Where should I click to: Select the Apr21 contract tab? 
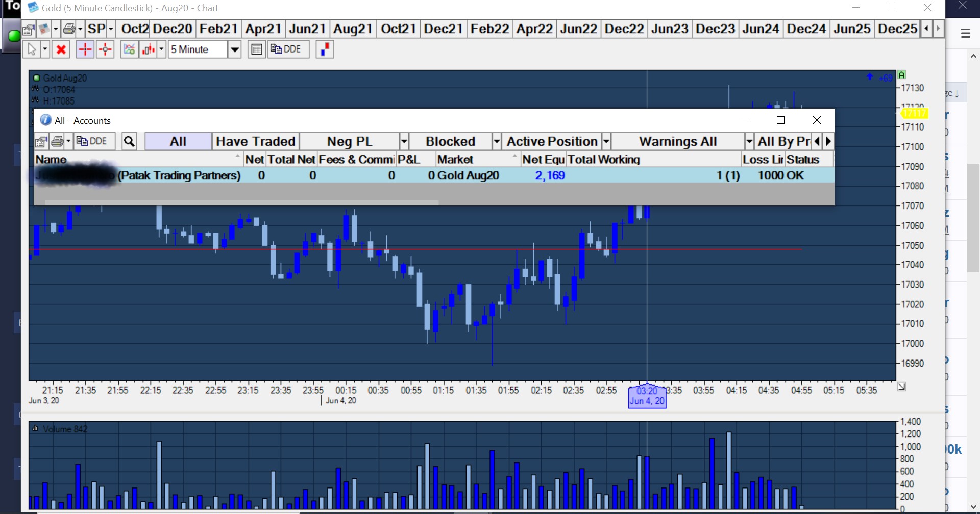263,29
